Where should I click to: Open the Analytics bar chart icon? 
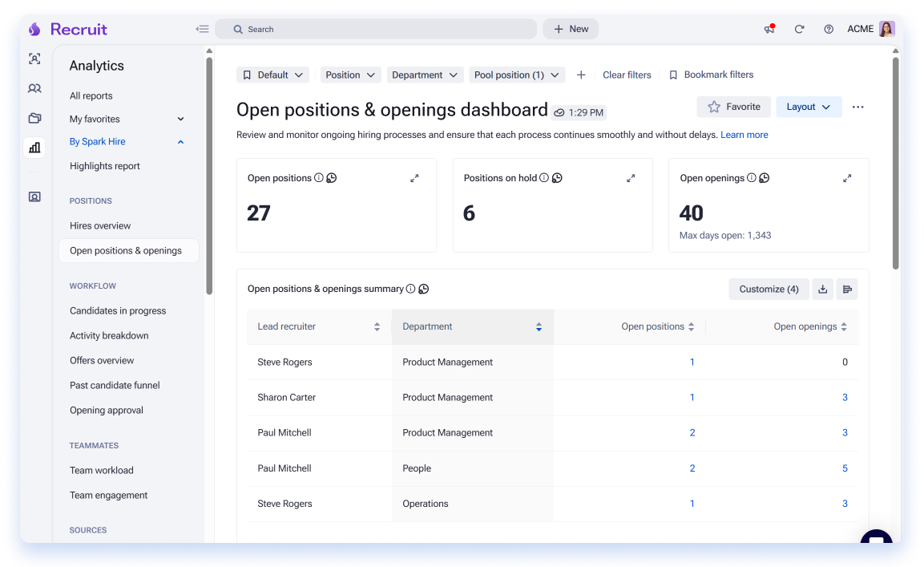(x=34, y=148)
